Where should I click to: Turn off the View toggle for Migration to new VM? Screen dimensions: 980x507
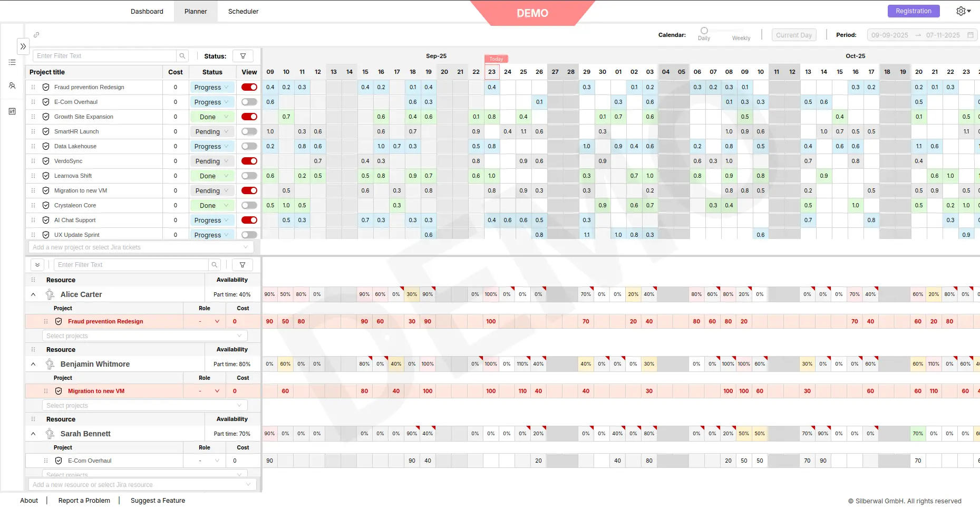click(x=249, y=190)
